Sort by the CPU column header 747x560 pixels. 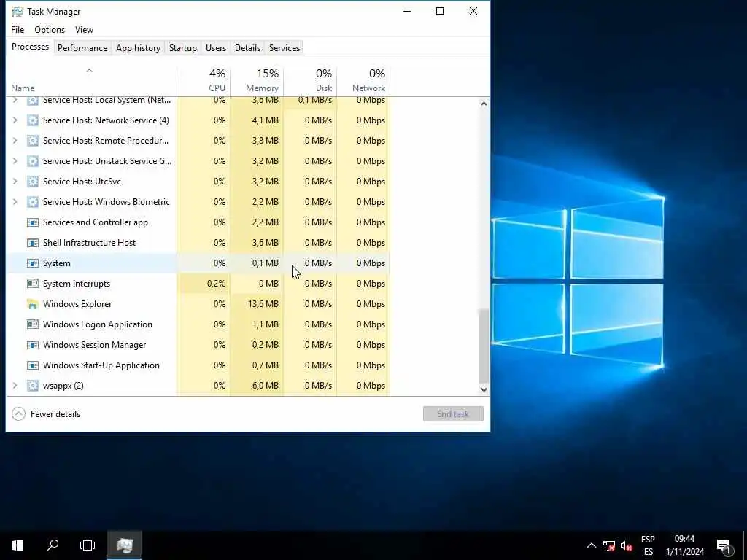204,81
